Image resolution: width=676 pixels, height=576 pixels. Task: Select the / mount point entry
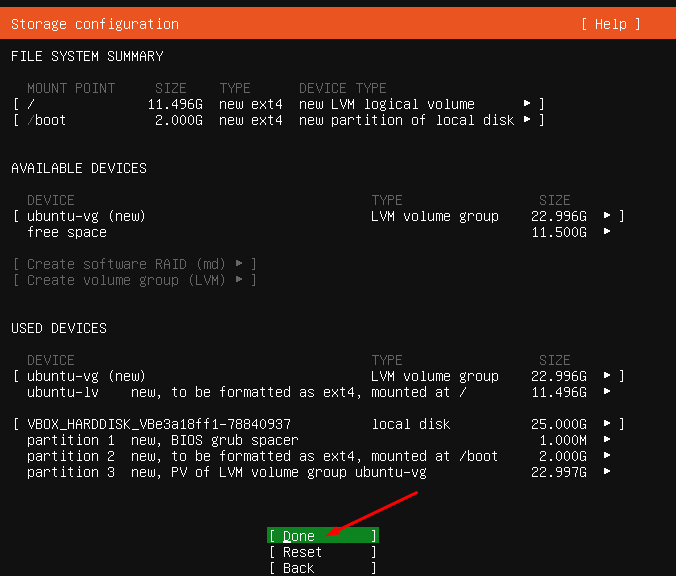click(279, 104)
